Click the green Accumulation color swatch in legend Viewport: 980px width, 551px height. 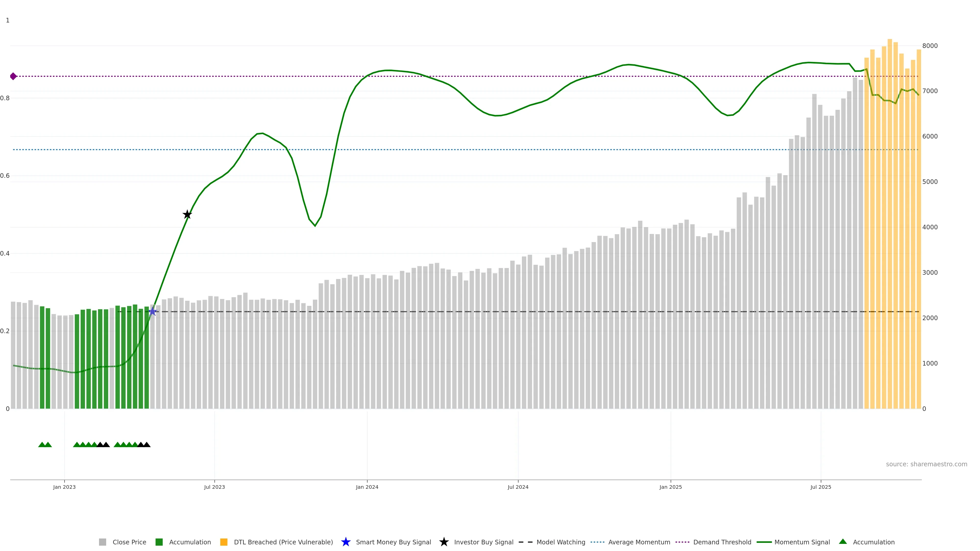coord(159,542)
